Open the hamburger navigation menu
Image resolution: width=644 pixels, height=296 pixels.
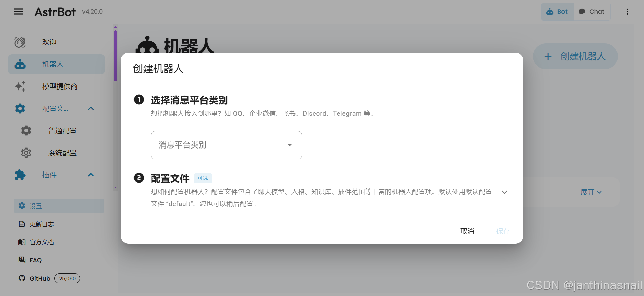[18, 12]
